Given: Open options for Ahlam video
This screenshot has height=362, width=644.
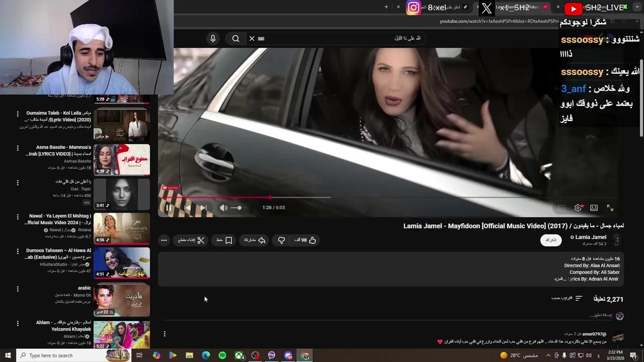Looking at the screenshot, I should [x=18, y=323].
